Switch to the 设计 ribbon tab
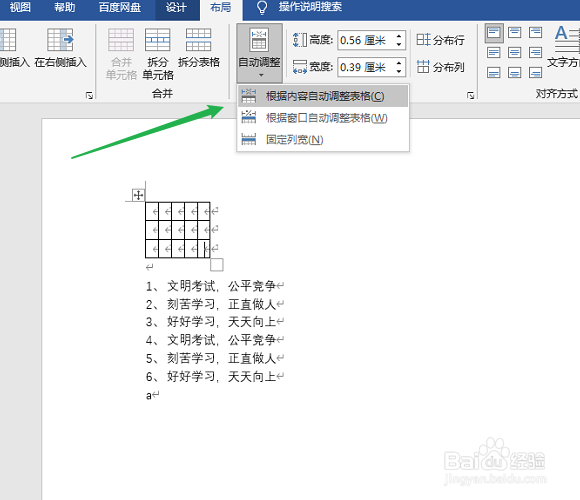The width and height of the screenshot is (580, 500). pyautogui.click(x=176, y=7)
